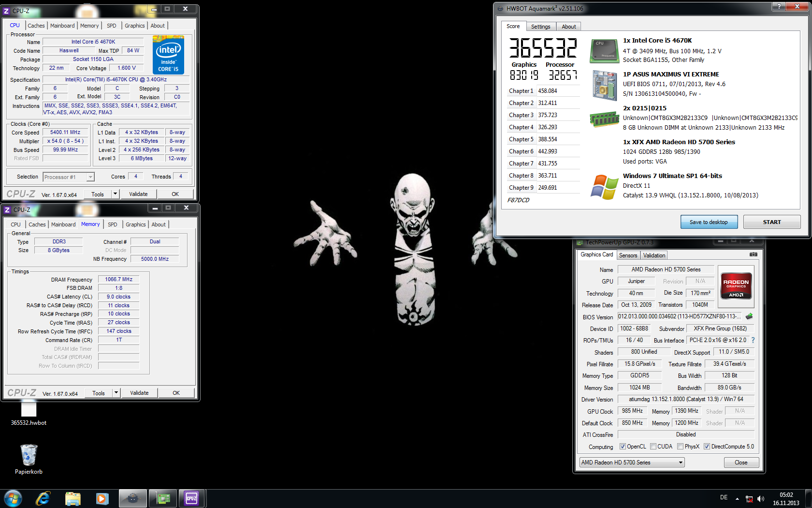The width and height of the screenshot is (812, 508).
Task: Open the About tab in Aquamark
Action: 568,27
